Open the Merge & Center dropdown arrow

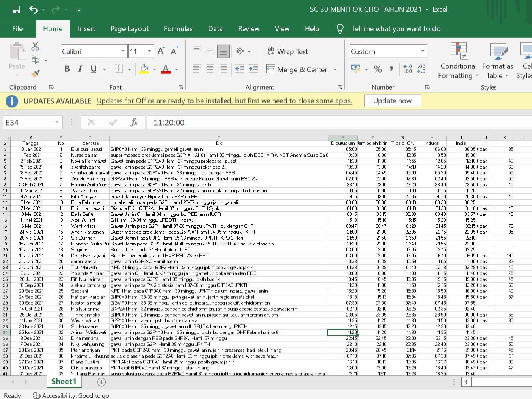335,69
